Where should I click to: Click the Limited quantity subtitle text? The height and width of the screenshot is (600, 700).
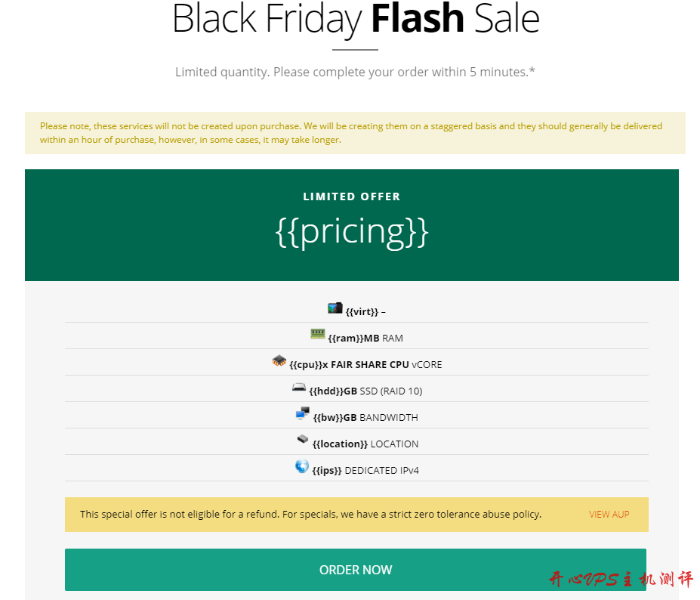pos(355,73)
